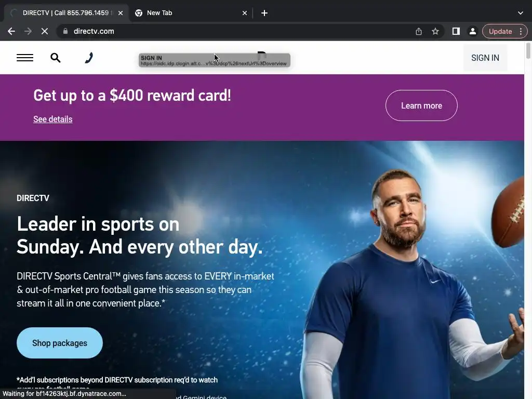Open the Chrome profile icon
Image resolution: width=532 pixels, height=399 pixels.
(472, 31)
